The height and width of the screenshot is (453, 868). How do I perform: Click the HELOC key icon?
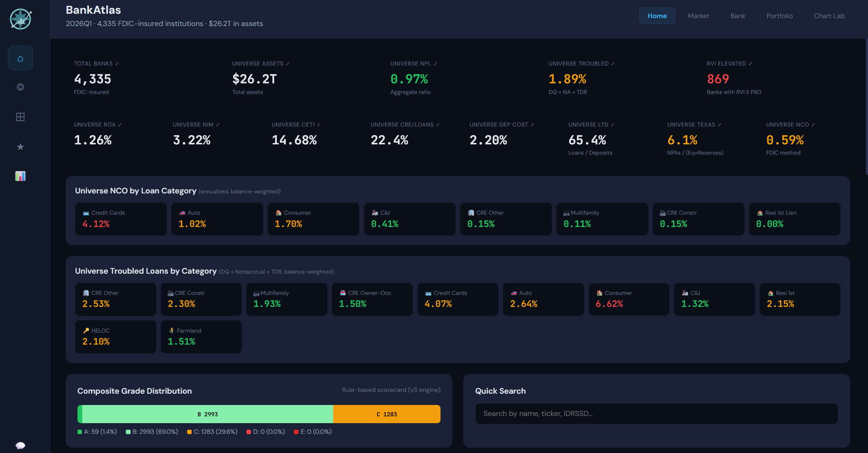pos(86,331)
